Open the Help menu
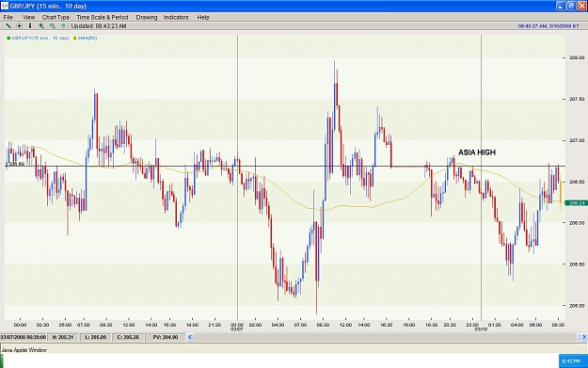This screenshot has height=368, width=588. tap(203, 17)
